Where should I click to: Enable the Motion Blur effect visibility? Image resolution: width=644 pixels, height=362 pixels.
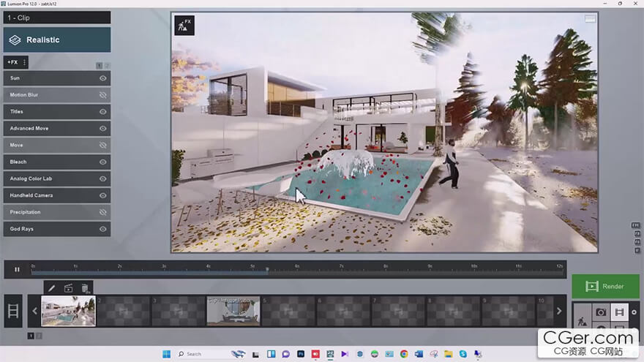point(103,94)
